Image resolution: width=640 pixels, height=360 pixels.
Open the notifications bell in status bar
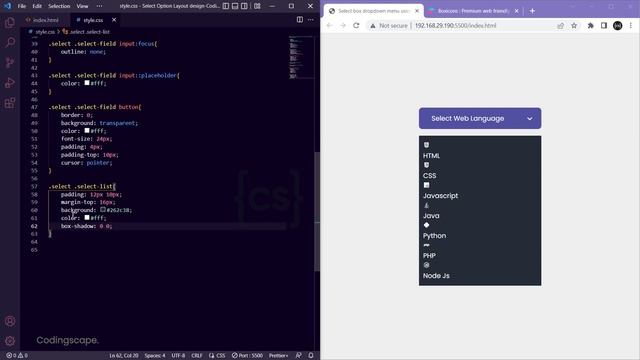[x=311, y=356]
